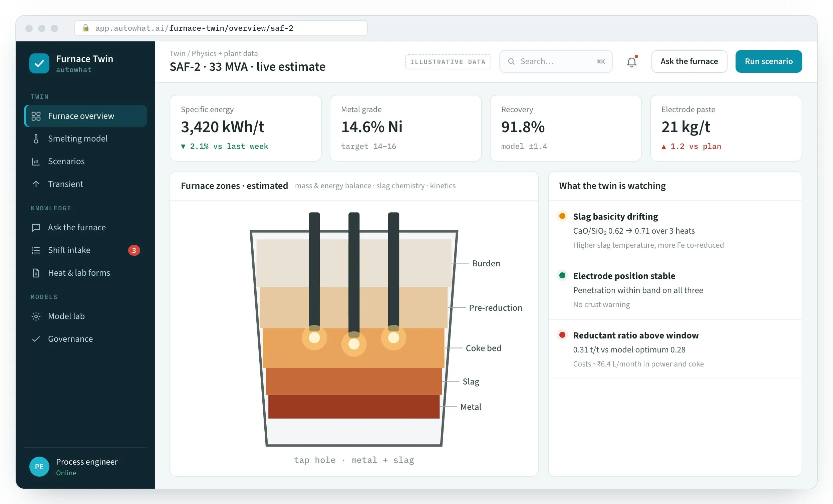Open the Transient section
The height and width of the screenshot is (504, 833).
pyautogui.click(x=85, y=184)
